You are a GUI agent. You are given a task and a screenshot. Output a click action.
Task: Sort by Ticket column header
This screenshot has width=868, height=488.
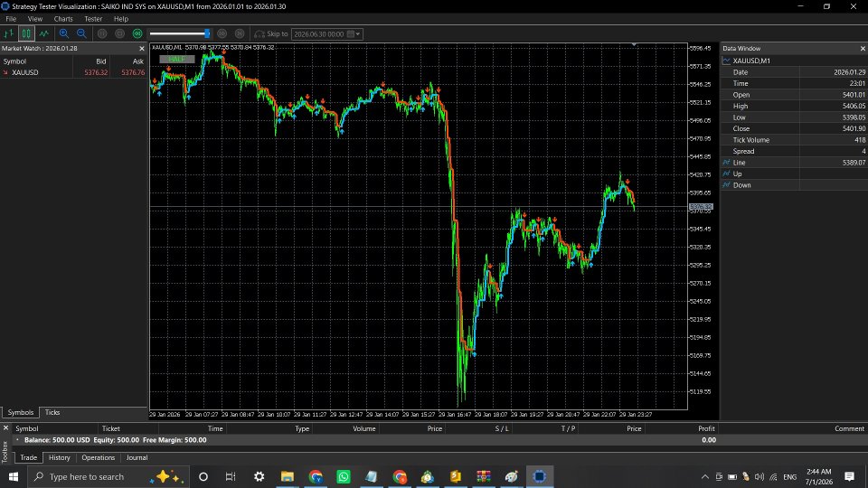pos(110,428)
